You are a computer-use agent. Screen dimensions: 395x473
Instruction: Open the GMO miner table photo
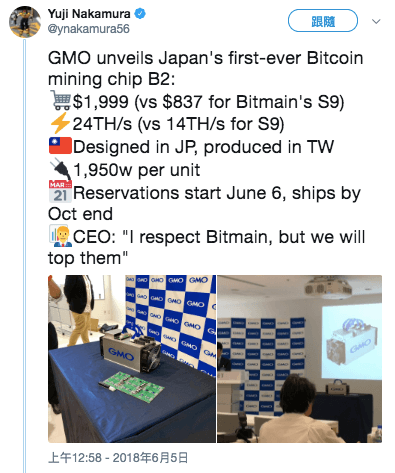132,359
